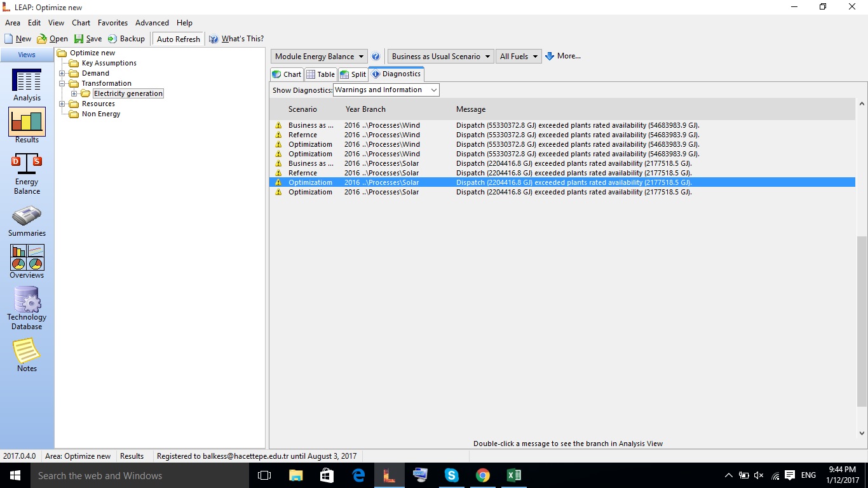The width and height of the screenshot is (868, 488).
Task: Open the Windows Store taskbar icon
Action: (x=327, y=475)
